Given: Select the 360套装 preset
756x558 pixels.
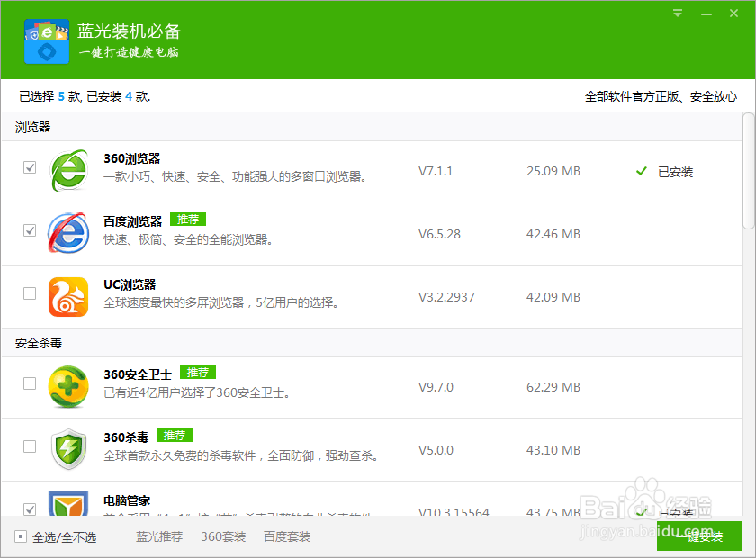Looking at the screenshot, I should pyautogui.click(x=223, y=536).
